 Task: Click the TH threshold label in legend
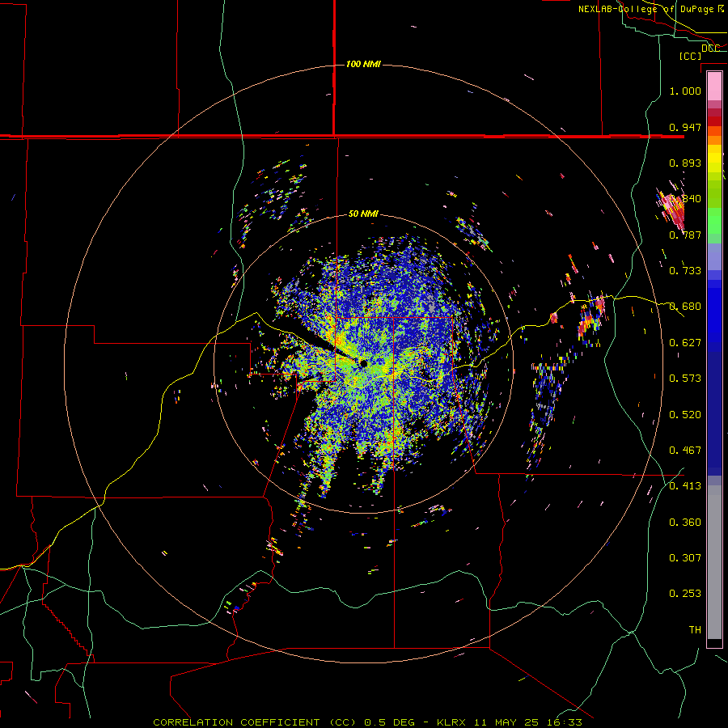tap(695, 630)
